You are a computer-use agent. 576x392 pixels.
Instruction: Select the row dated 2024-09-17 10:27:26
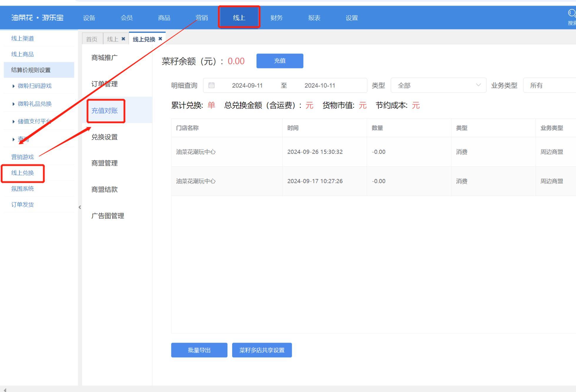(374, 181)
